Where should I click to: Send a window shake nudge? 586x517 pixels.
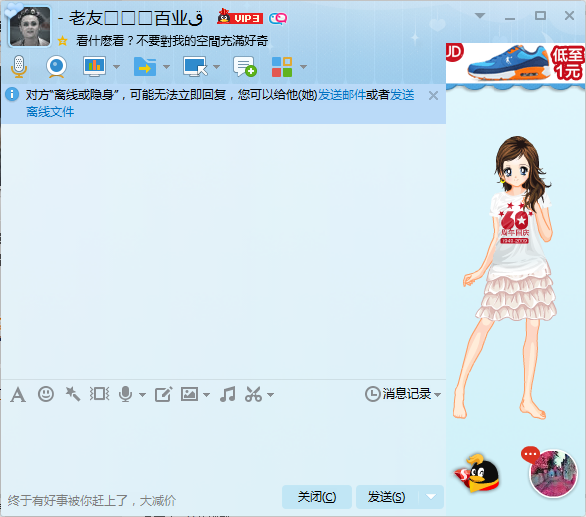pos(73,394)
